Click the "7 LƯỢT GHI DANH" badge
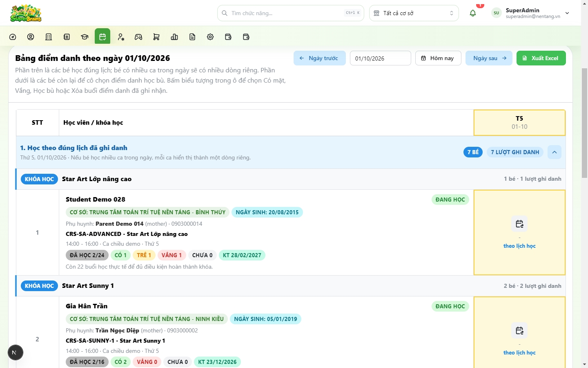The width and height of the screenshot is (588, 368). 515,152
